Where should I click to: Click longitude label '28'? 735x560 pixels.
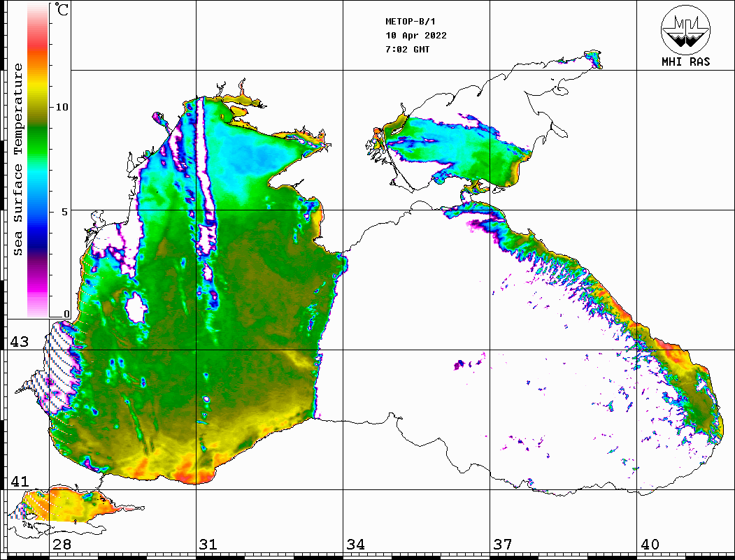click(62, 545)
